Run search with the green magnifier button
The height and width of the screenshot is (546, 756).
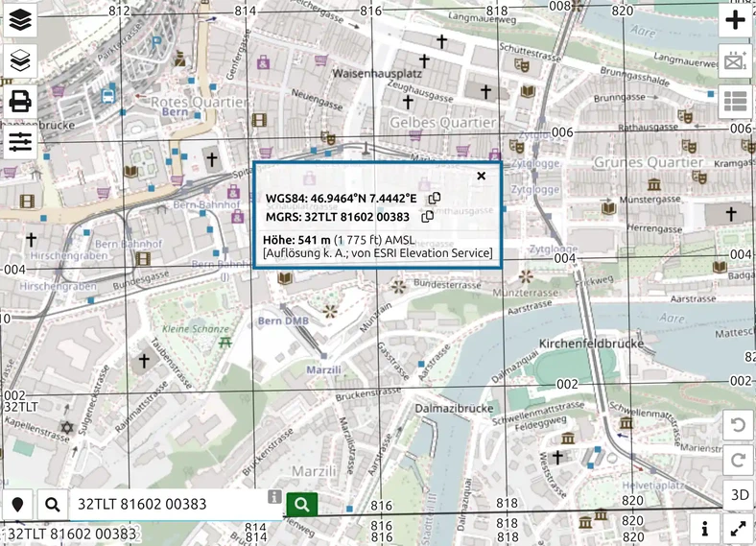coord(302,505)
